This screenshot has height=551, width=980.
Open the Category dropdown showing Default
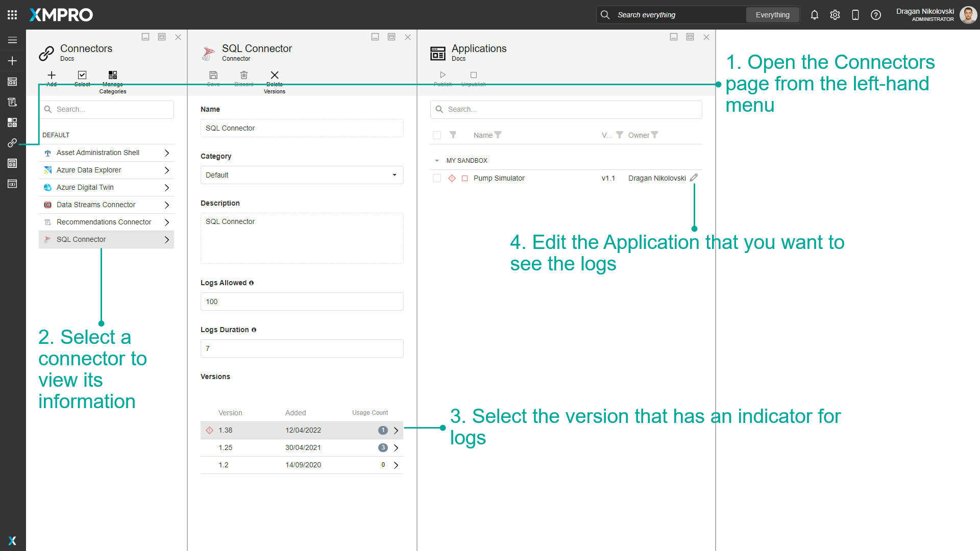click(x=302, y=175)
